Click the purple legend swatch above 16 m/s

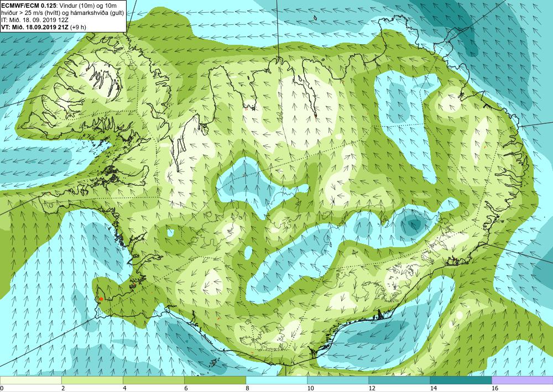pos(523,380)
